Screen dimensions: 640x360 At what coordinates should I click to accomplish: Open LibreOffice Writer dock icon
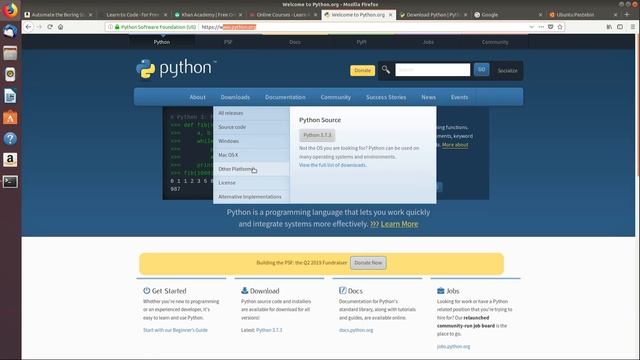pyautogui.click(x=10, y=96)
